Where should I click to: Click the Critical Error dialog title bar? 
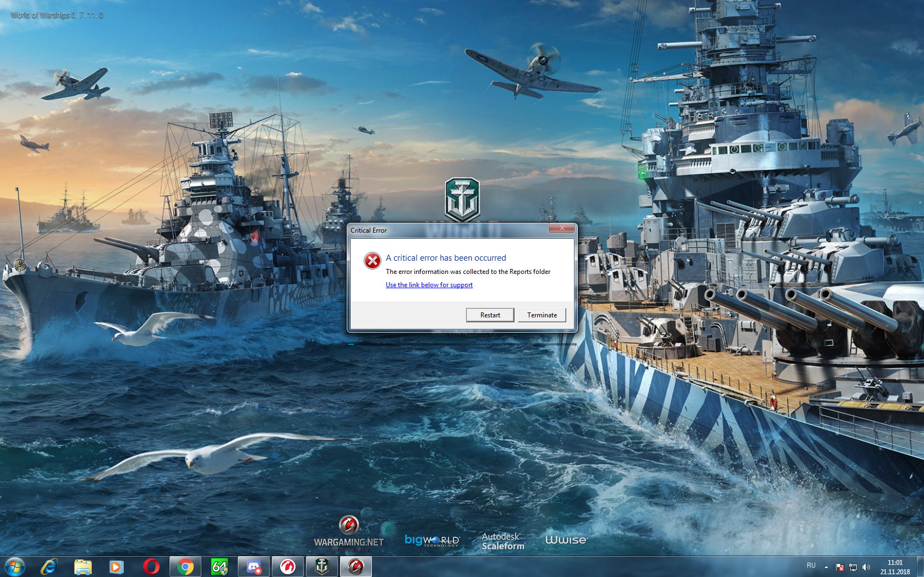[x=448, y=230]
